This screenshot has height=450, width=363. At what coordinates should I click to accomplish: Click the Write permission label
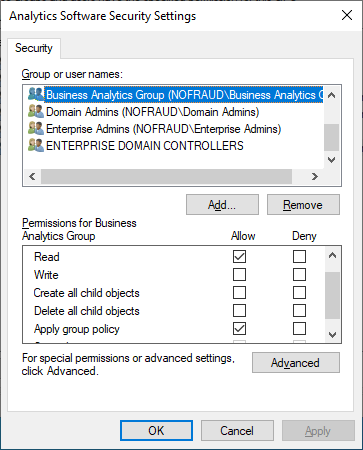click(x=46, y=275)
